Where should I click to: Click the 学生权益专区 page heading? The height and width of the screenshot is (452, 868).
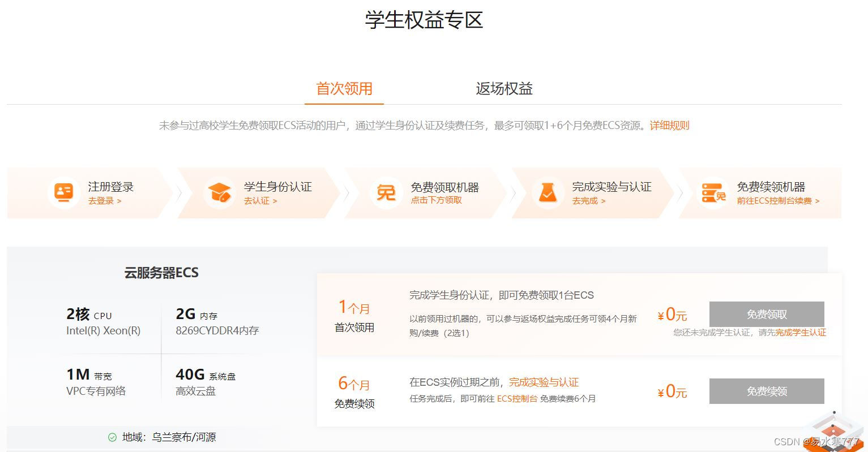click(424, 20)
